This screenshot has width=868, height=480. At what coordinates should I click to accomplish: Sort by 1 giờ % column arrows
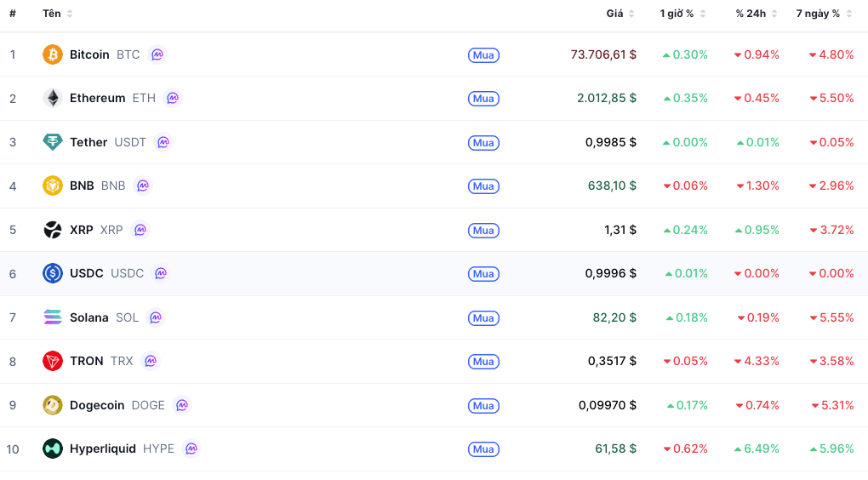[x=702, y=14]
